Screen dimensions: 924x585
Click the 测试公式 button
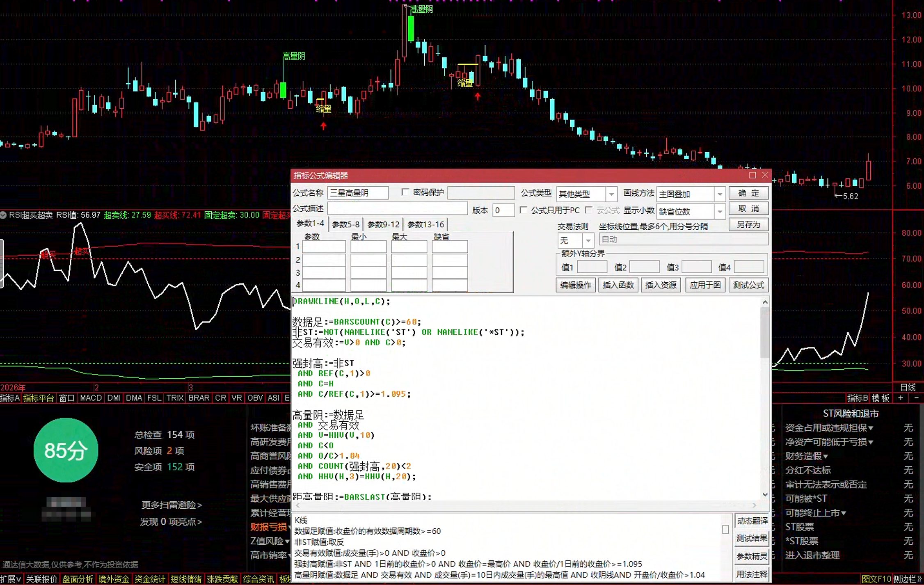pyautogui.click(x=748, y=285)
